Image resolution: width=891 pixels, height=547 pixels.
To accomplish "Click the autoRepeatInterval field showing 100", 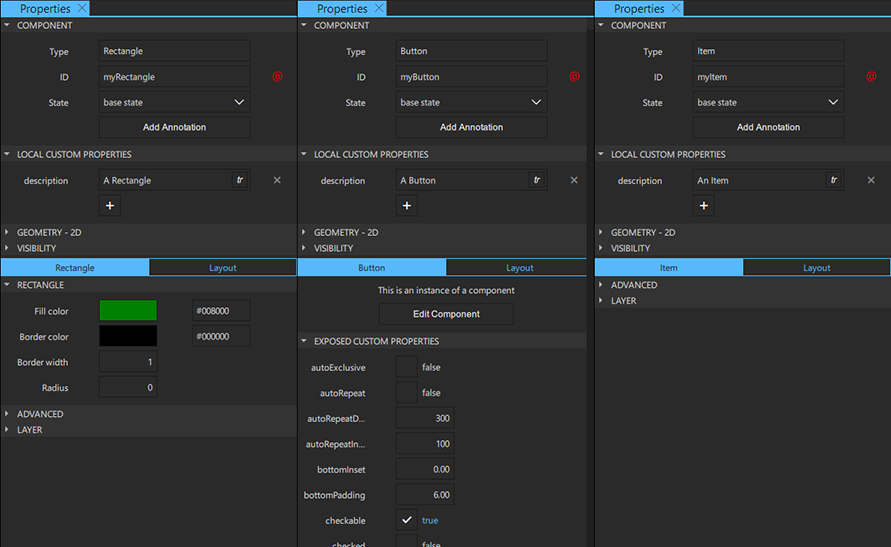I will 425,444.
